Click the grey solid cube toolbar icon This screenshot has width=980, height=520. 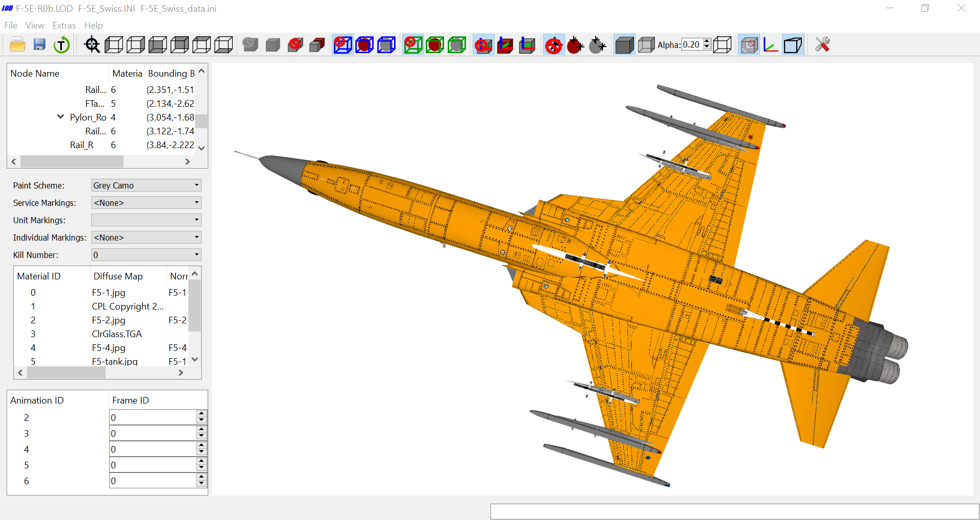tap(273, 45)
